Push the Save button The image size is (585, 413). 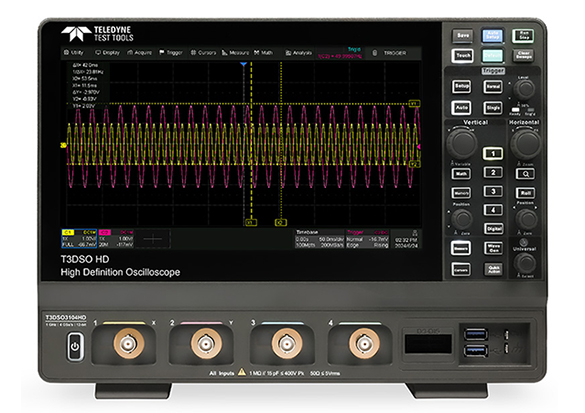click(463, 35)
